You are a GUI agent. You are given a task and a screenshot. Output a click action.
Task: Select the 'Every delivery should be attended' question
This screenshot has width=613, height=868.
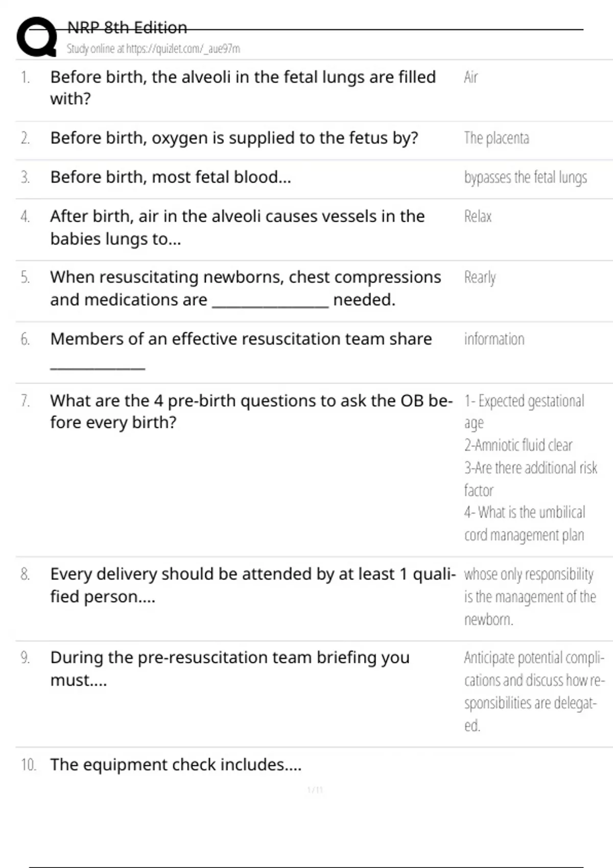click(252, 585)
